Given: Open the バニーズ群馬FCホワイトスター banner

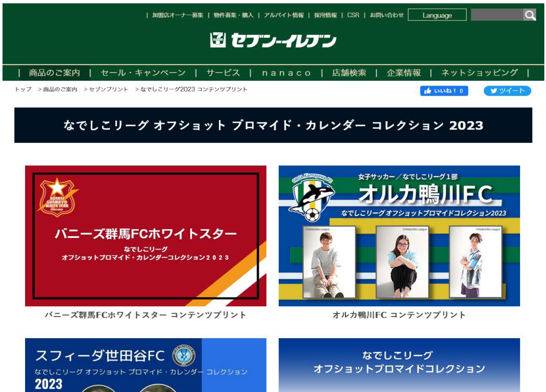Looking at the screenshot, I should point(145,236).
